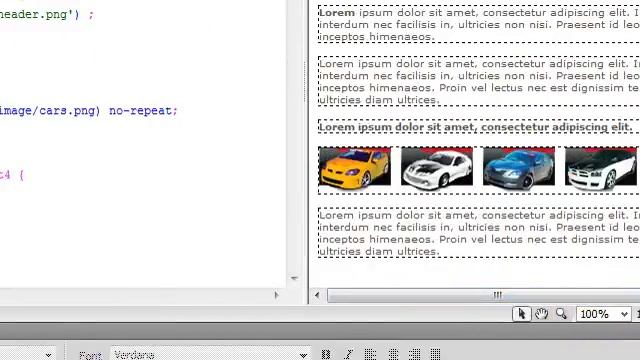Click the design view horizontal scrollbar thumb

click(x=484, y=295)
